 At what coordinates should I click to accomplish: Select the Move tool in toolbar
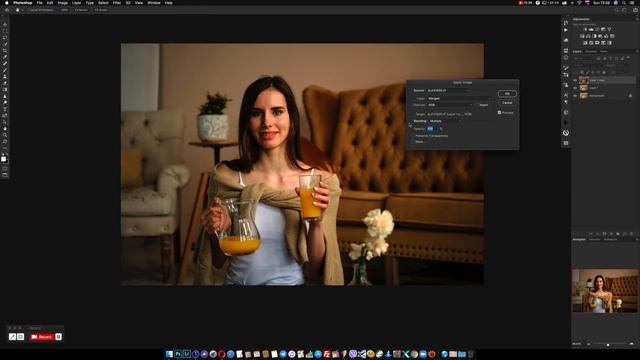click(x=5, y=24)
